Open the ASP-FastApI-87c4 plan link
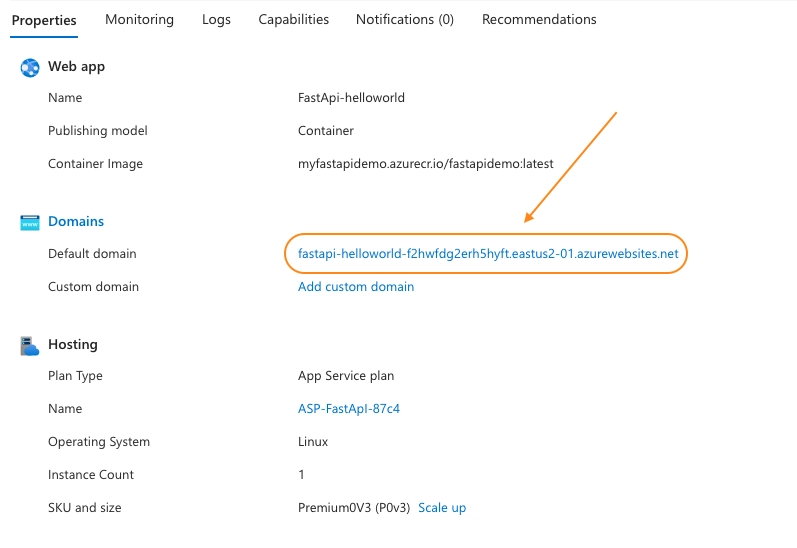Screen dimensions: 797x548 click(x=349, y=408)
